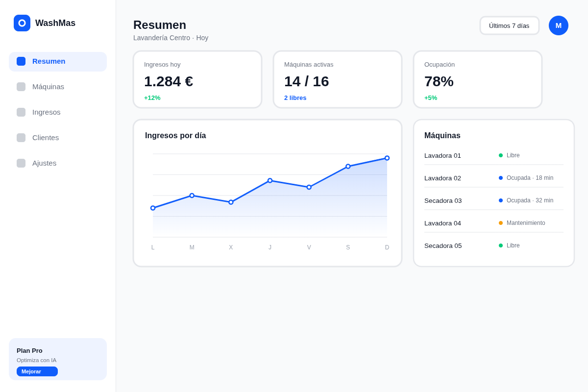The image size is (588, 392).
Task: Click the 'Ingresos por día' chart title
Action: pos(175,136)
